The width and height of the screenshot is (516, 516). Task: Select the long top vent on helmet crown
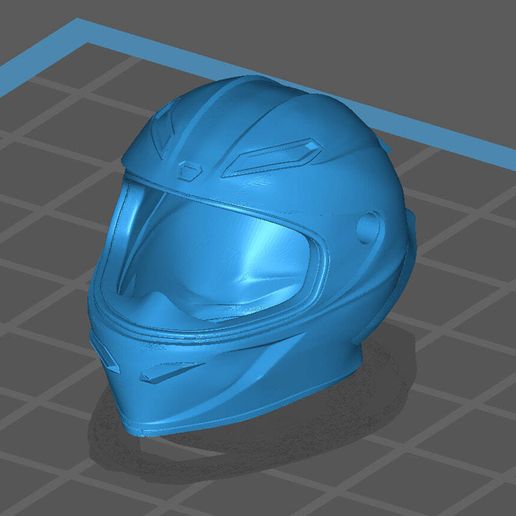pos(272,157)
